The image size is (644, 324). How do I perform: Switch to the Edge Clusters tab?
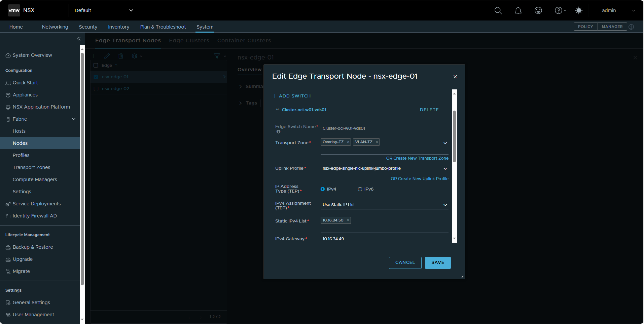tap(189, 41)
